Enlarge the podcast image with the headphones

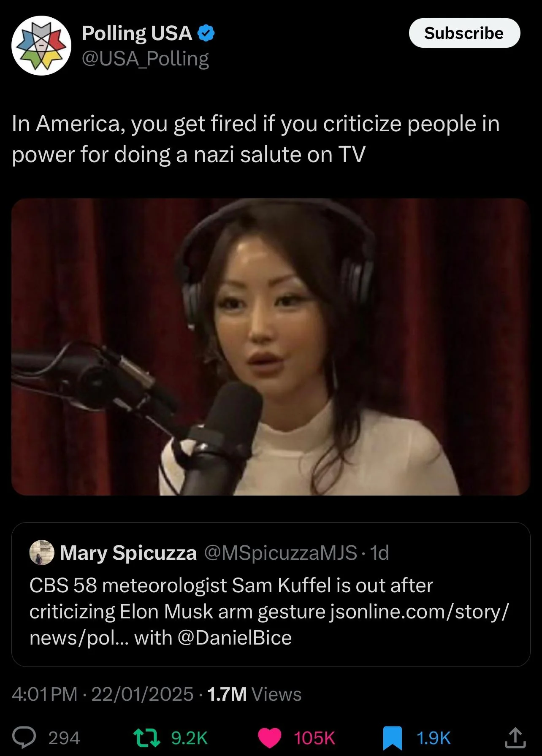pos(271,347)
